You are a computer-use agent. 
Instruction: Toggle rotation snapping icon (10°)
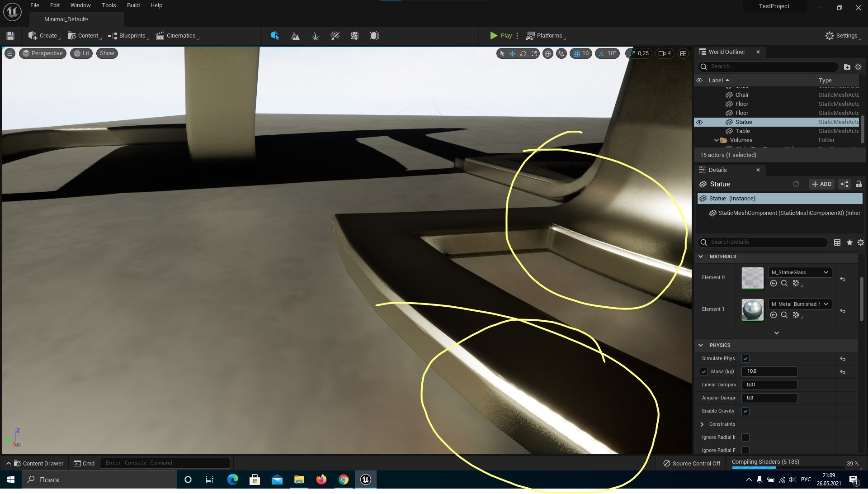coord(602,53)
